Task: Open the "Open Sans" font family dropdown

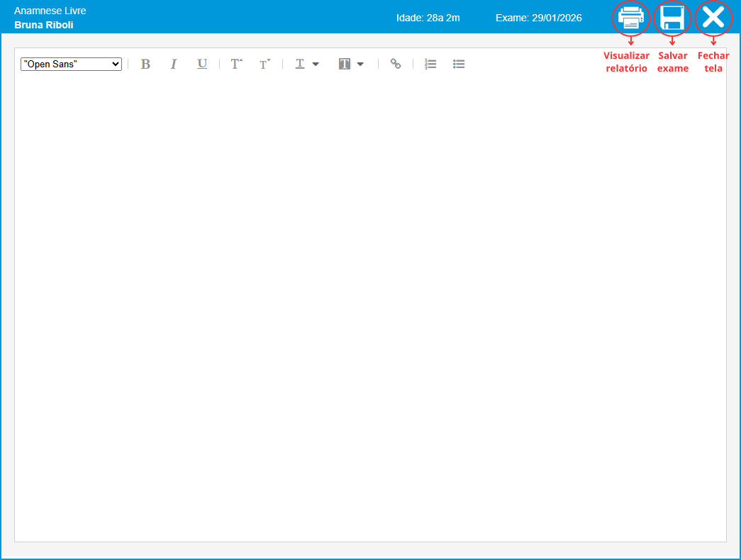Action: (72, 64)
